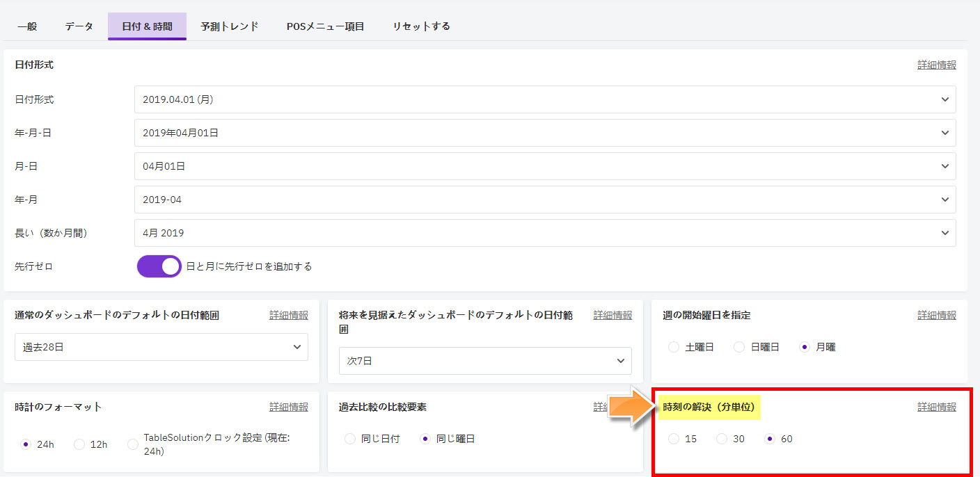The height and width of the screenshot is (477, 980).
Task: Select the 月曜 radio button
Action: click(x=805, y=347)
